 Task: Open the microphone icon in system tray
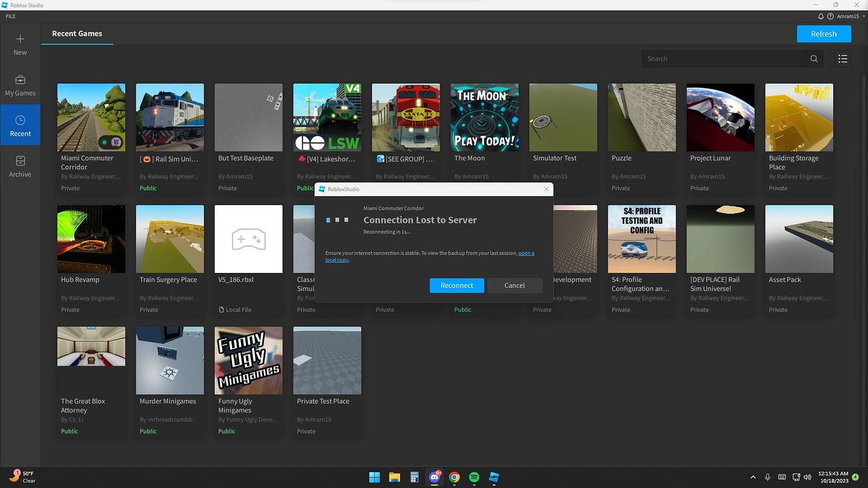coord(767,477)
